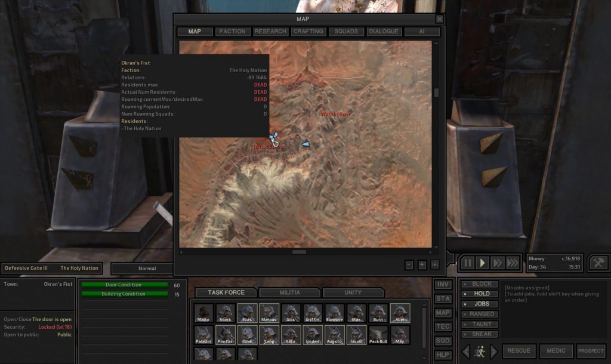Click the Locked (lvl 18) security status
The image size is (611, 364).
point(55,327)
